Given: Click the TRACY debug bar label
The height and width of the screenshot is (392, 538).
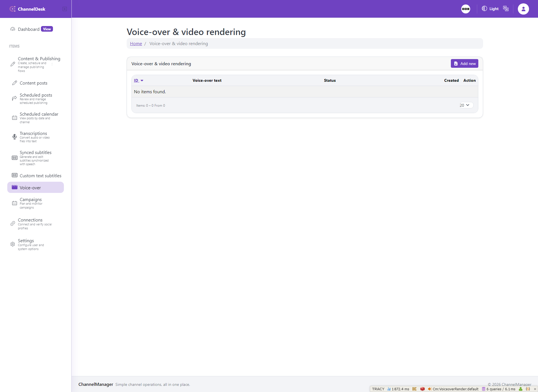Looking at the screenshot, I should 378,389.
